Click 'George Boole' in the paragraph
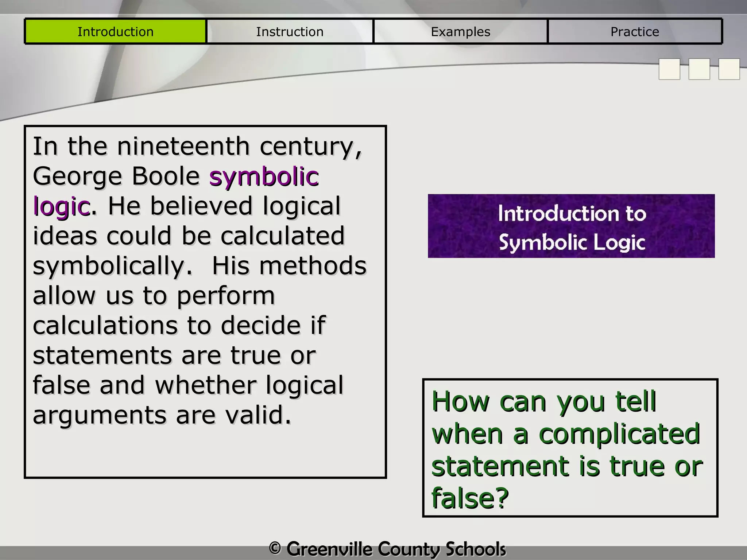Viewport: 747px width, 560px height. coord(116,177)
